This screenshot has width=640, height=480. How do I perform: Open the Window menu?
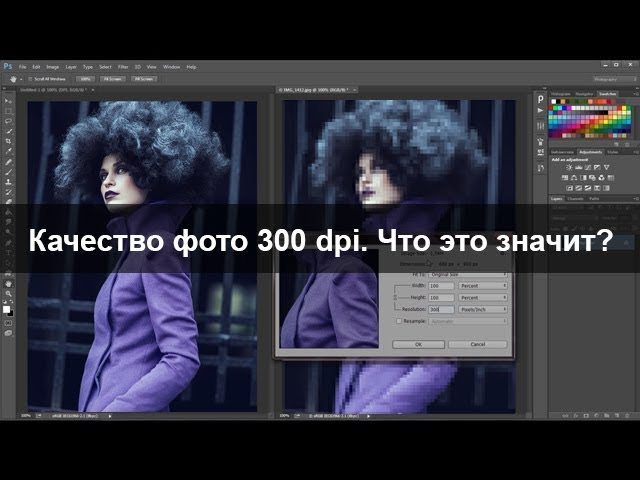[x=171, y=67]
